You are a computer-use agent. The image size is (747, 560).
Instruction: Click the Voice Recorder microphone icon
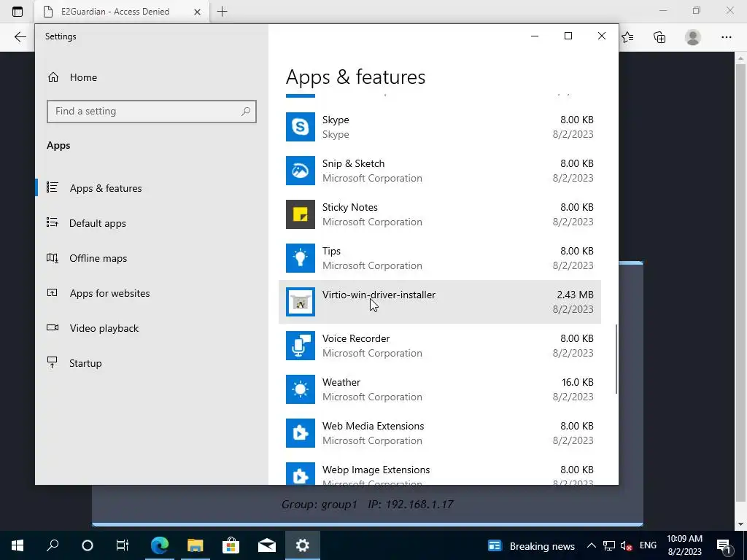300,346
